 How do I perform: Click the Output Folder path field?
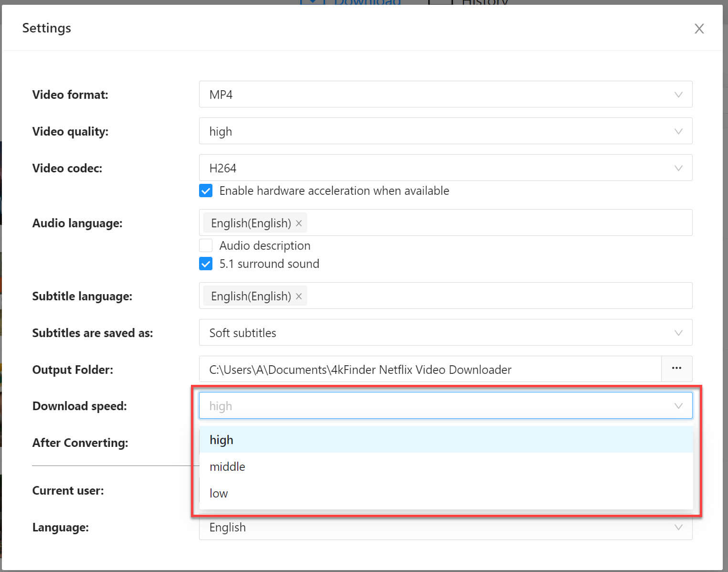point(430,369)
